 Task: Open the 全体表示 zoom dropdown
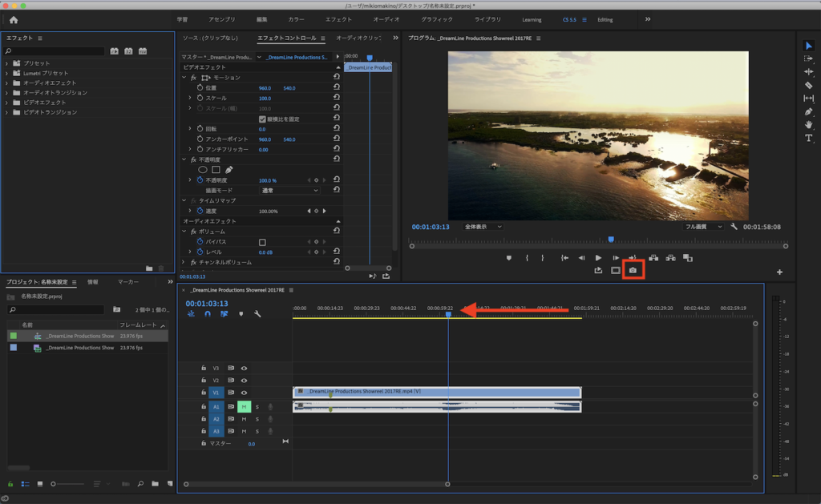click(483, 227)
